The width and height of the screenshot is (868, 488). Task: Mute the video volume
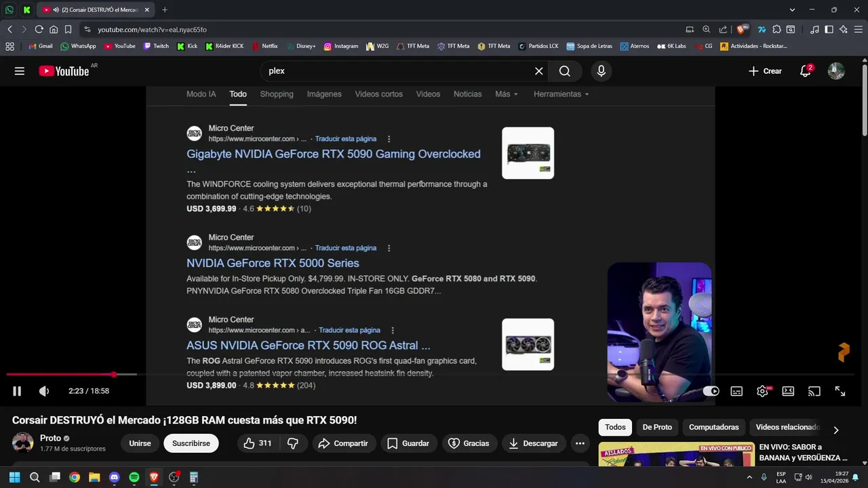point(44,391)
